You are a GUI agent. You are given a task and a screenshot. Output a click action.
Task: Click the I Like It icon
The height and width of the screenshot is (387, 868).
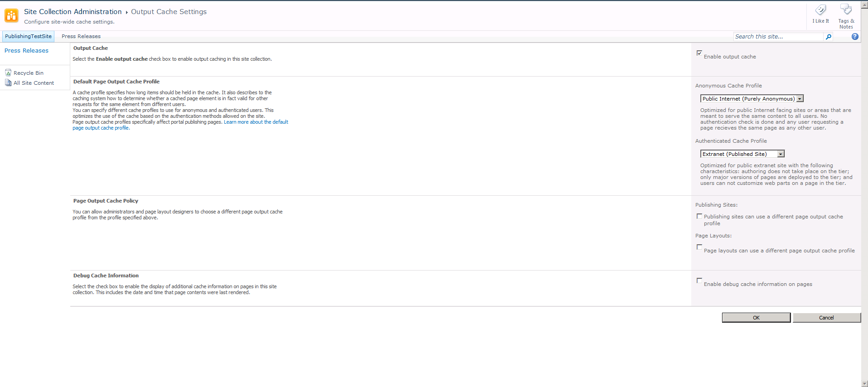pyautogui.click(x=820, y=11)
